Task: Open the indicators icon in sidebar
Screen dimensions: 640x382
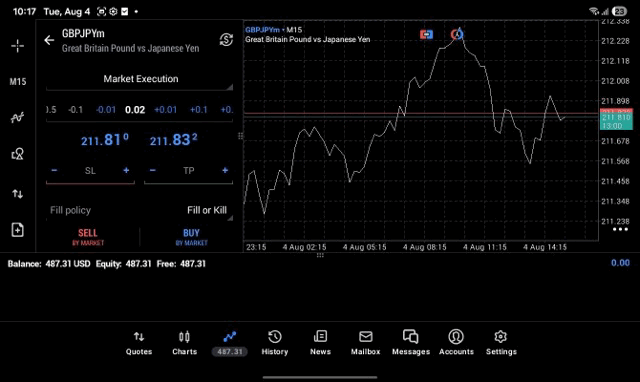Action: pos(18,118)
